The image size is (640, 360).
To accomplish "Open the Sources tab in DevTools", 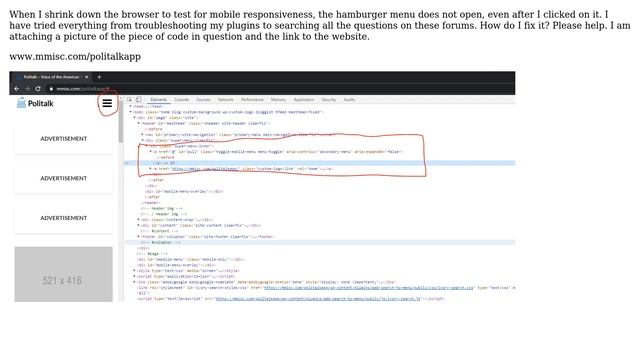I will (203, 100).
